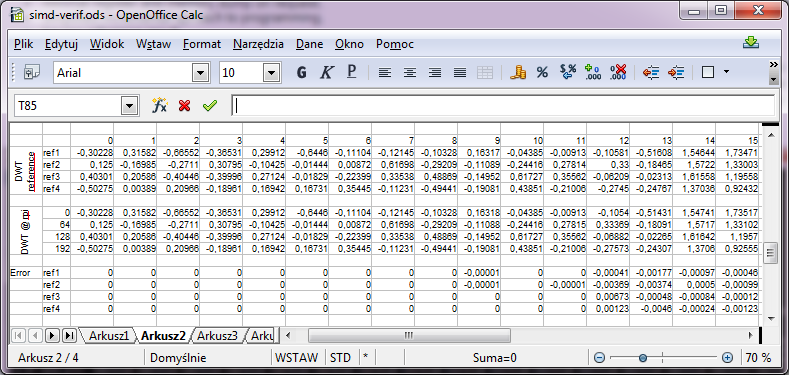Image resolution: width=789 pixels, height=375 pixels.
Task: Open Function Wizard icon
Action: coord(160,106)
